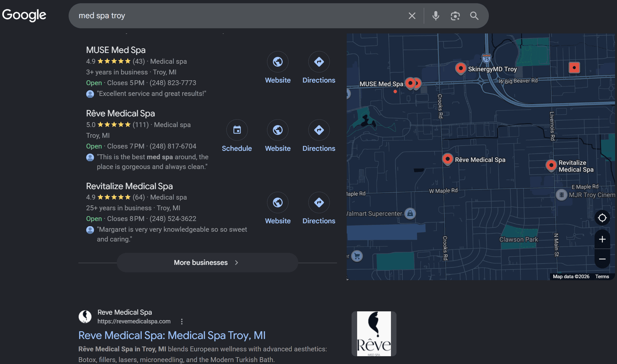Click the Google logo
The height and width of the screenshot is (364, 617).
click(x=24, y=15)
